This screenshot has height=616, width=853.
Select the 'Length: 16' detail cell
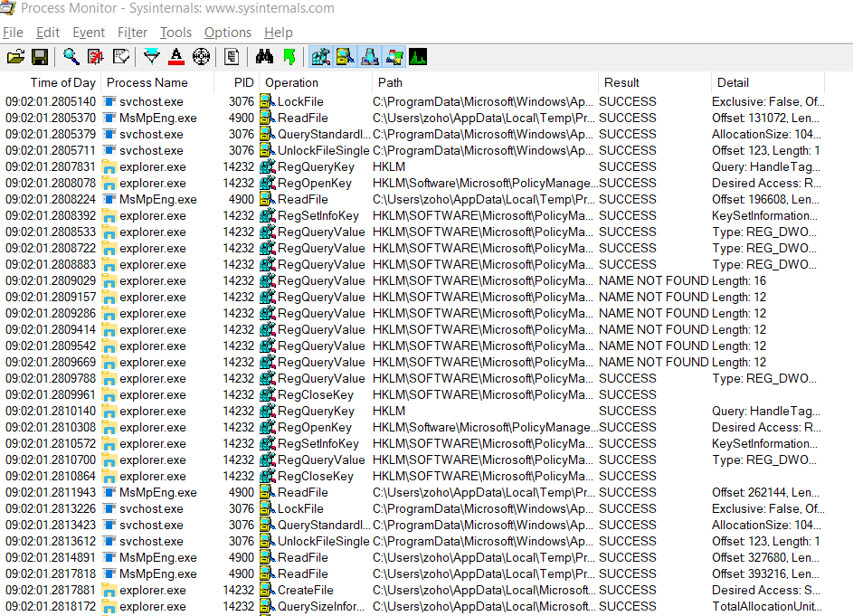pos(739,280)
